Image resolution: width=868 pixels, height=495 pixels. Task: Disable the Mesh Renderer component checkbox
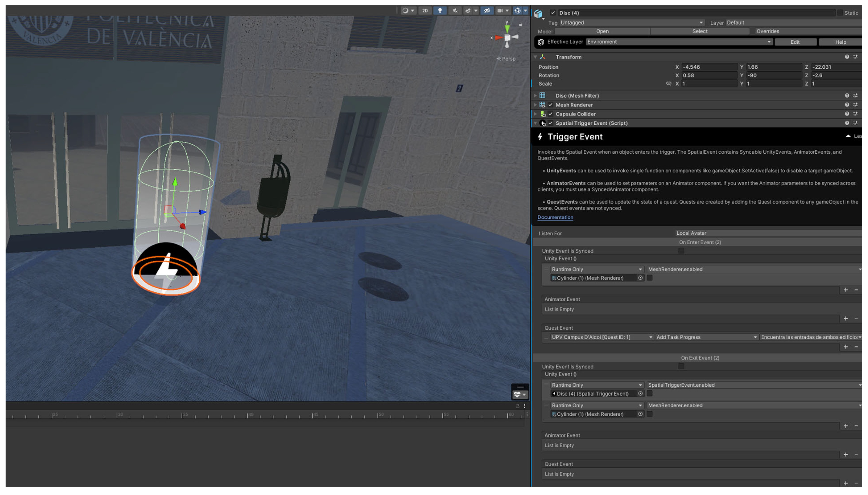(550, 105)
